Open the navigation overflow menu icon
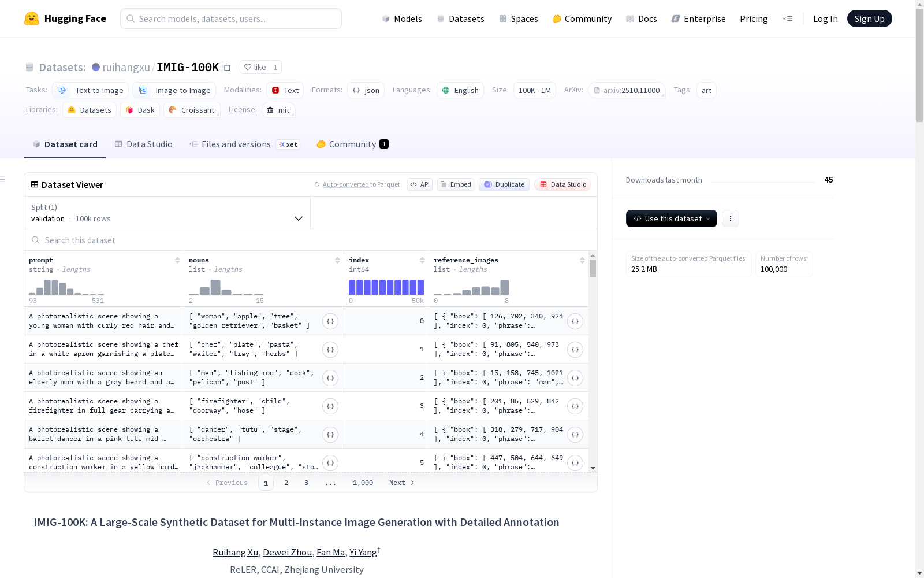This screenshot has width=924, height=578. [787, 18]
